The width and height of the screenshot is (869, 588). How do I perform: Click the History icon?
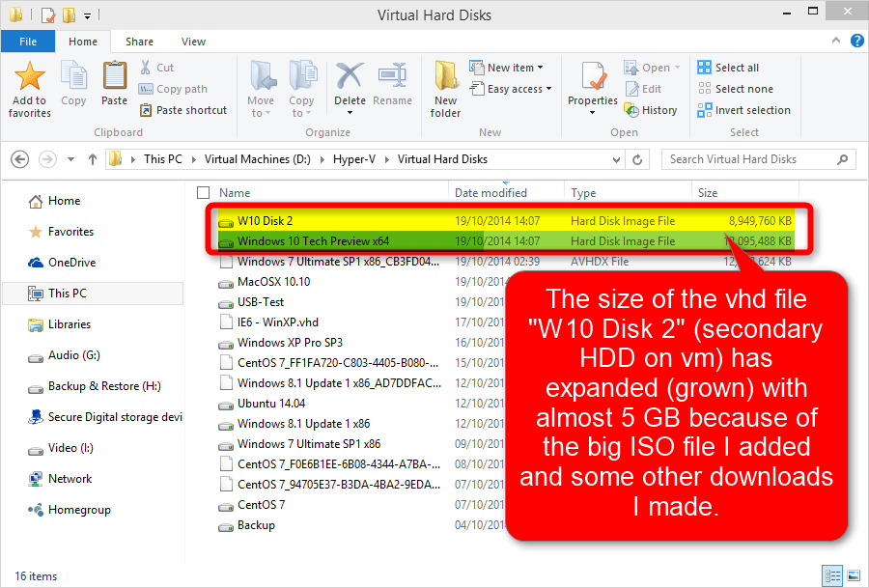click(x=631, y=110)
